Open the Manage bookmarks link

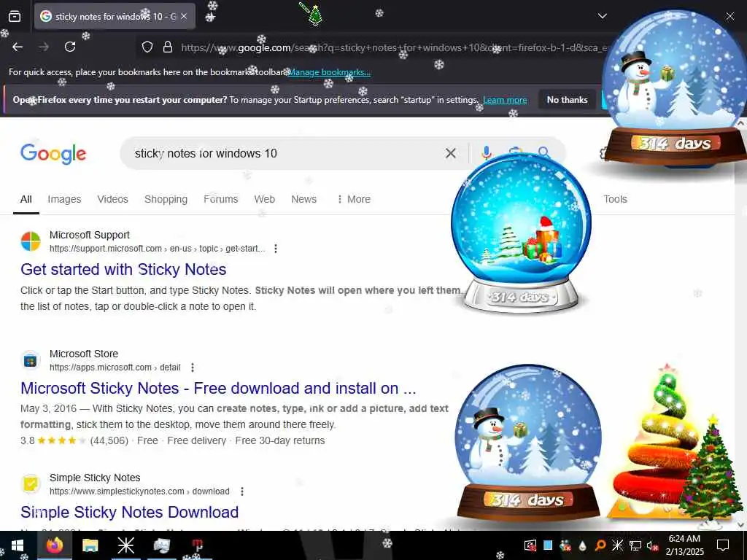point(329,72)
